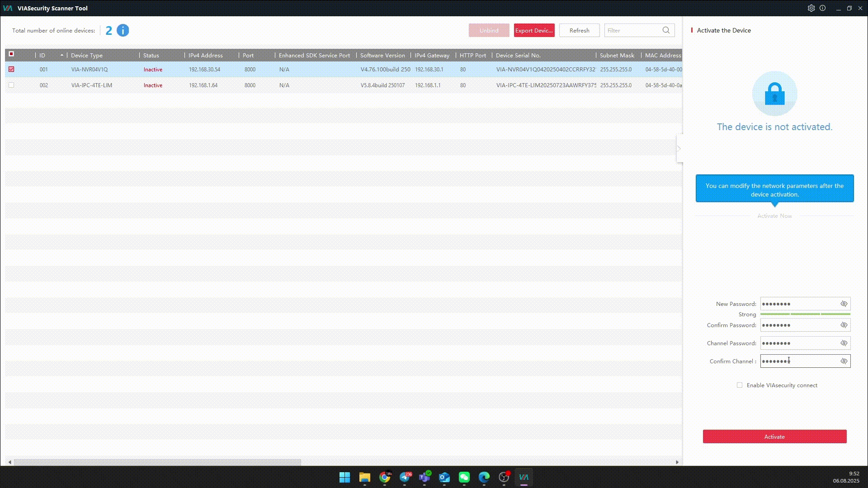Click the Refresh button
The image size is (868, 488).
click(579, 30)
